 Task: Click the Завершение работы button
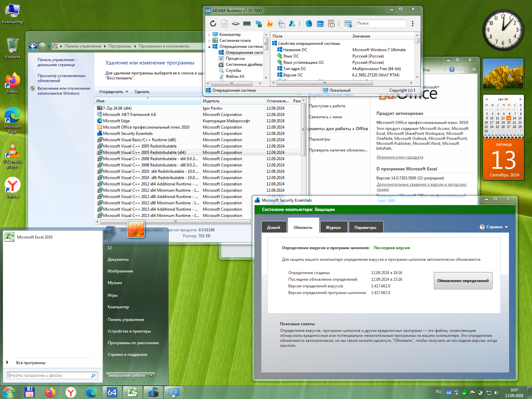127,375
